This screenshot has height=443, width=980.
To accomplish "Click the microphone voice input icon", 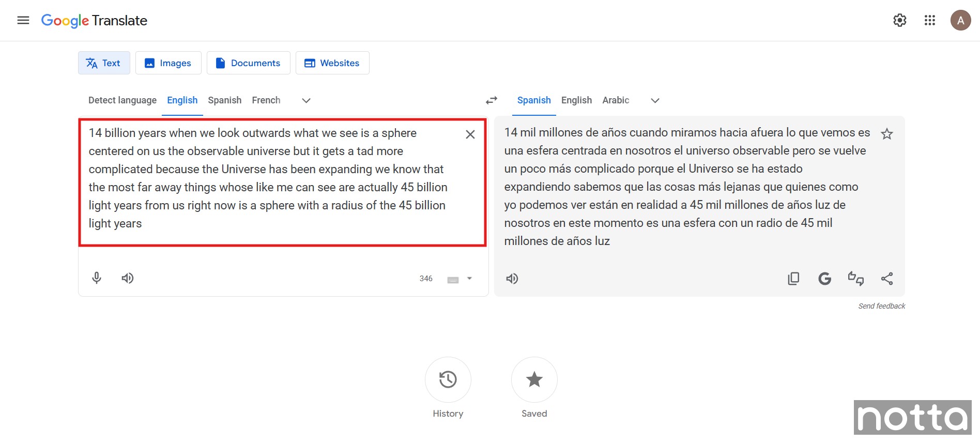I will click(x=97, y=278).
